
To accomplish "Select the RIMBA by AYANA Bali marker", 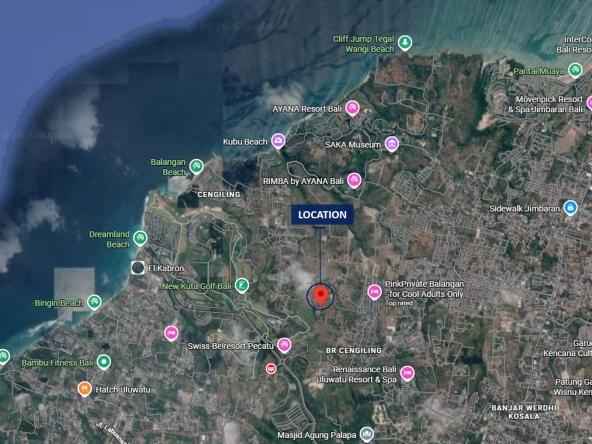I will point(354,180).
